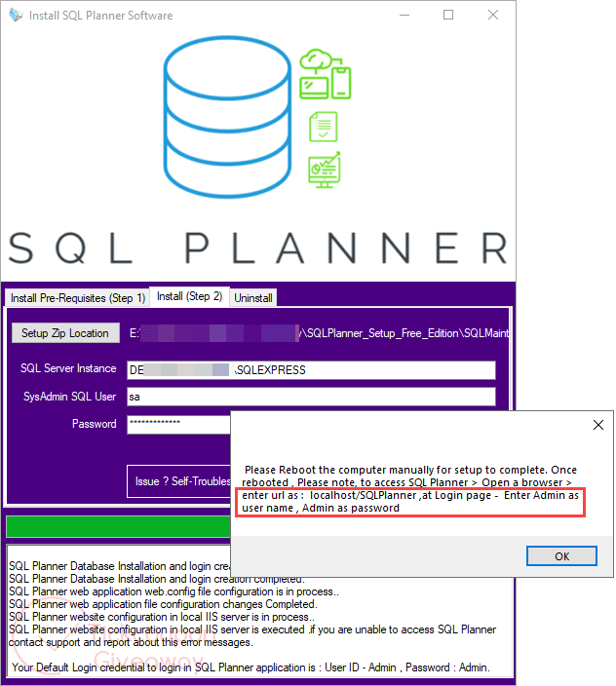Select the Install (Step 2) tab

tap(189, 296)
